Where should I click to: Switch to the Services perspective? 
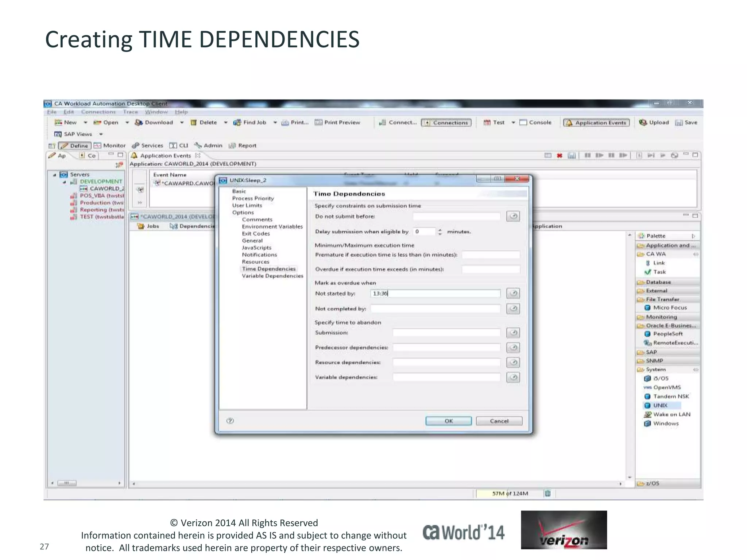click(x=147, y=145)
